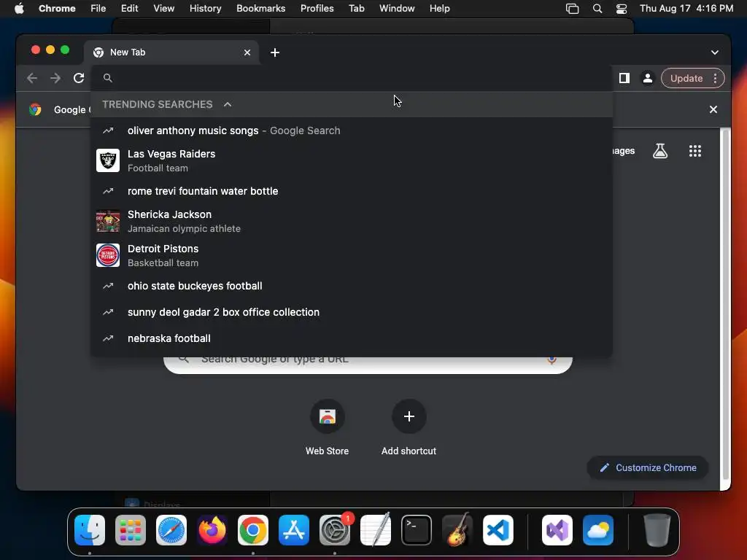
Task: Go forward with the forward arrow
Action: (x=55, y=78)
